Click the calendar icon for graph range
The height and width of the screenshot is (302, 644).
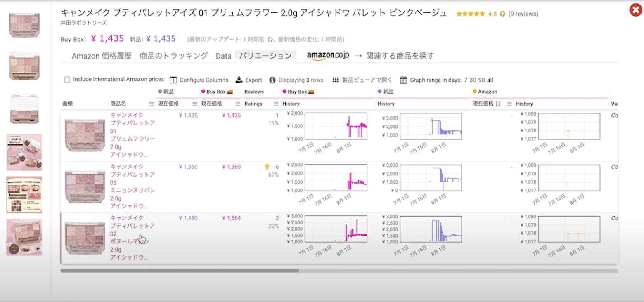click(403, 80)
